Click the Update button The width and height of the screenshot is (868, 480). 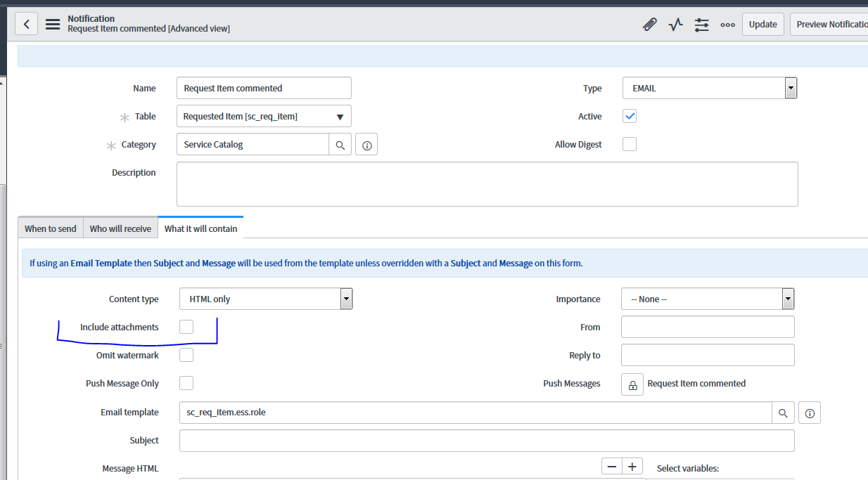(x=762, y=25)
